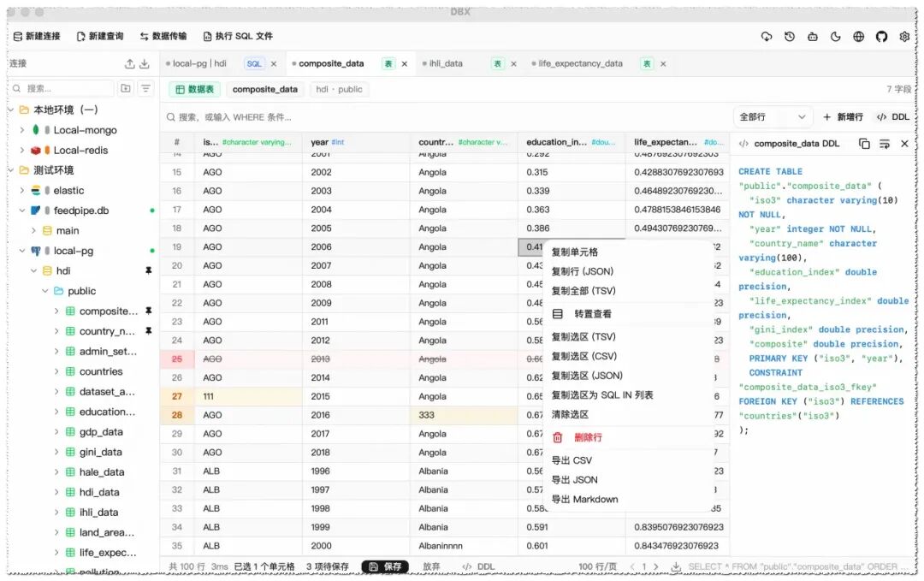Expand the Local-mongo connection
Image resolution: width=924 pixels, height=581 pixels.
21,130
